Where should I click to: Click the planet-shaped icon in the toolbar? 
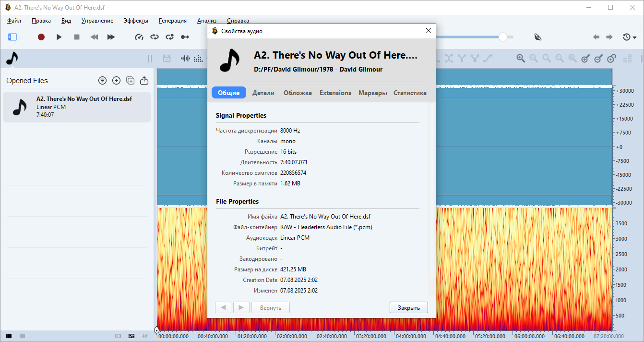coord(538,37)
